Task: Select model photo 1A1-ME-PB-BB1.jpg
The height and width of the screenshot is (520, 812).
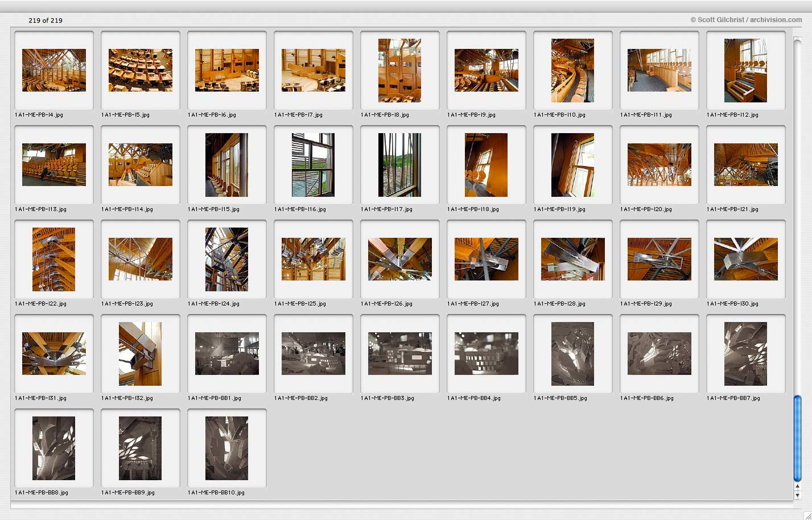Action: (x=227, y=354)
